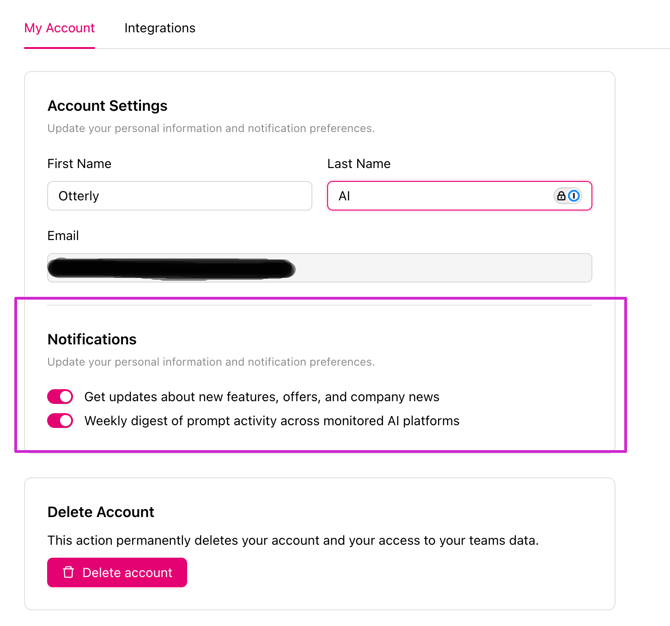This screenshot has width=670, height=626.
Task: Click the redacted Email field
Action: pyautogui.click(x=320, y=268)
